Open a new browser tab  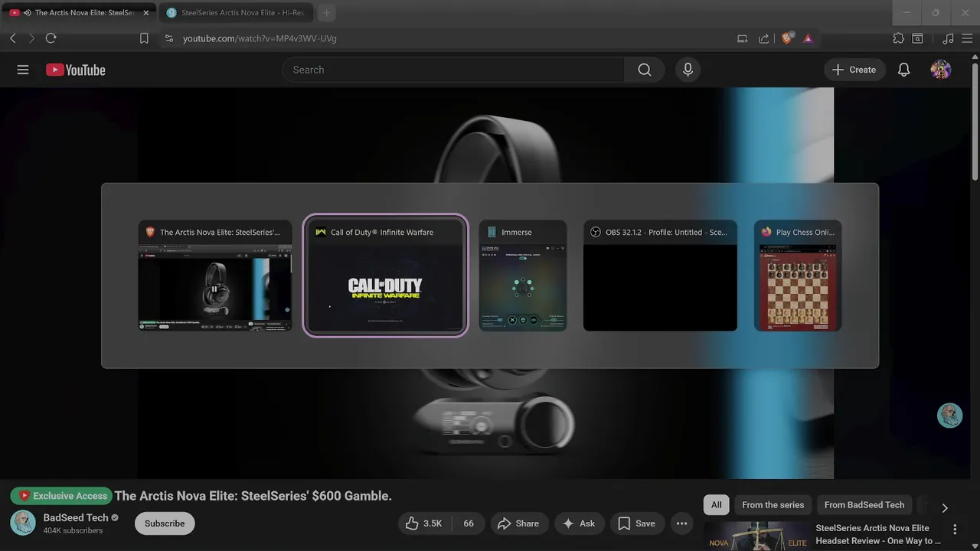(326, 13)
